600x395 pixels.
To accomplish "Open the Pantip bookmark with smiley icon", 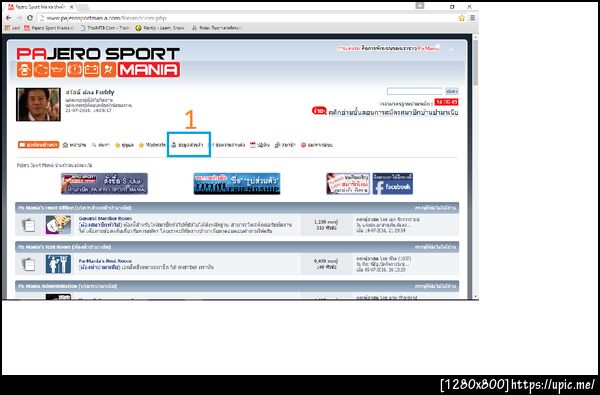I will (160, 28).
